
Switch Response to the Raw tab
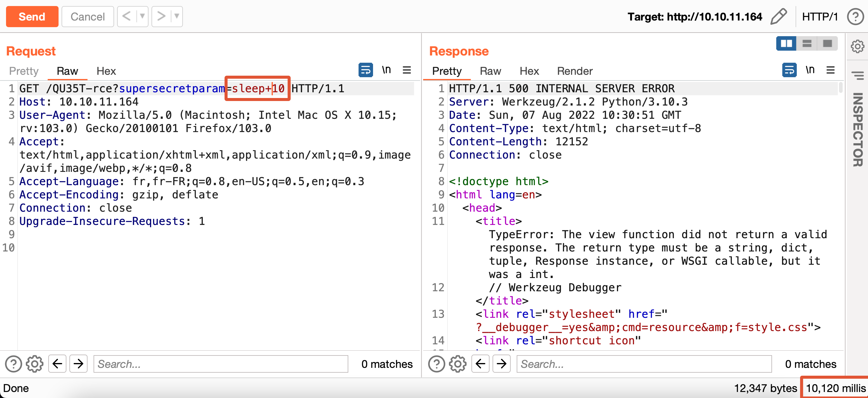pyautogui.click(x=490, y=71)
